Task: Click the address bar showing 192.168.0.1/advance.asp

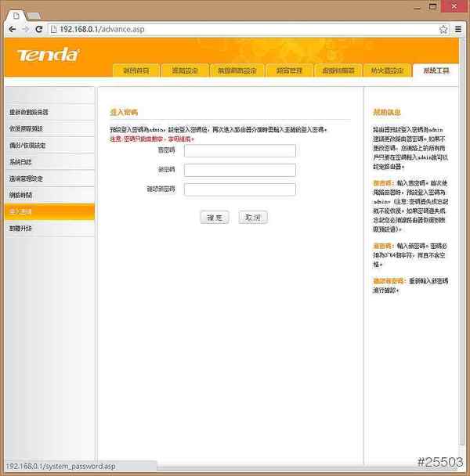Action: [x=244, y=29]
